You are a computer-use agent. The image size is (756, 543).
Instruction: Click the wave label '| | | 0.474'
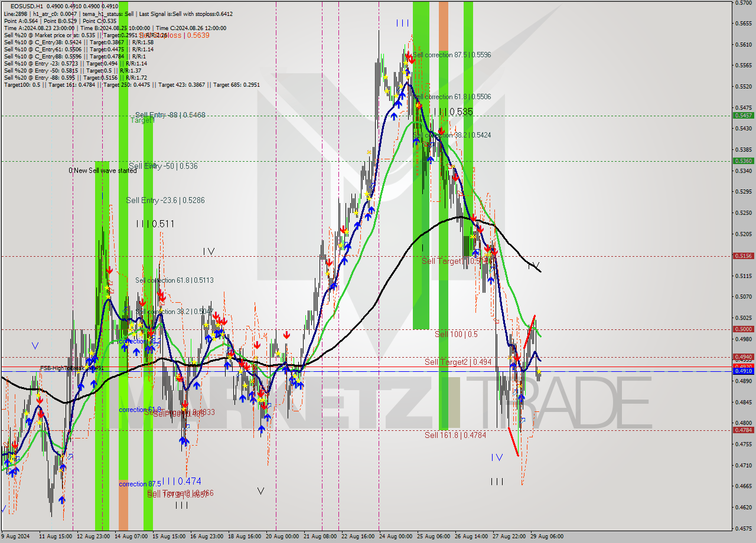point(181,481)
